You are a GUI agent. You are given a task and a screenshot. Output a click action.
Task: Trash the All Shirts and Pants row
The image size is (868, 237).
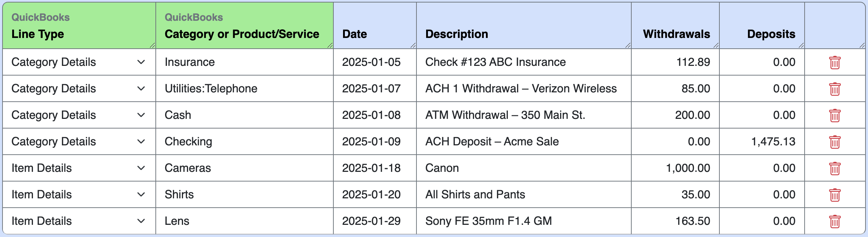[835, 195]
